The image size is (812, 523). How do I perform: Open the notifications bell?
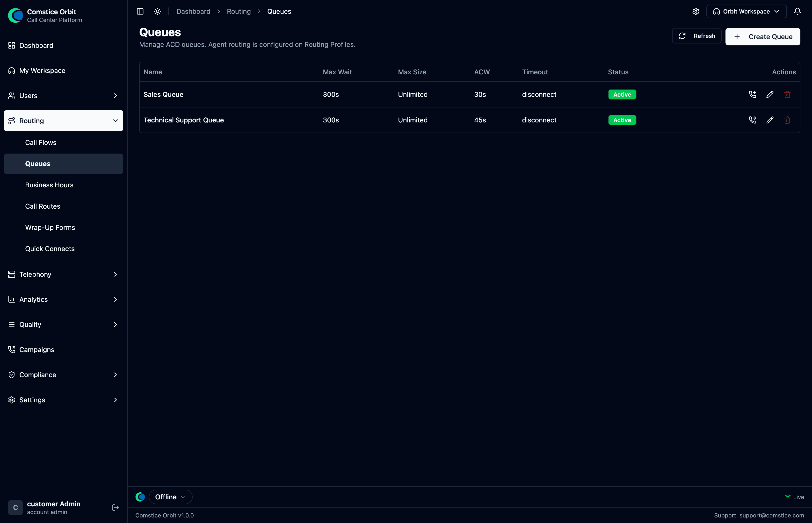click(797, 11)
